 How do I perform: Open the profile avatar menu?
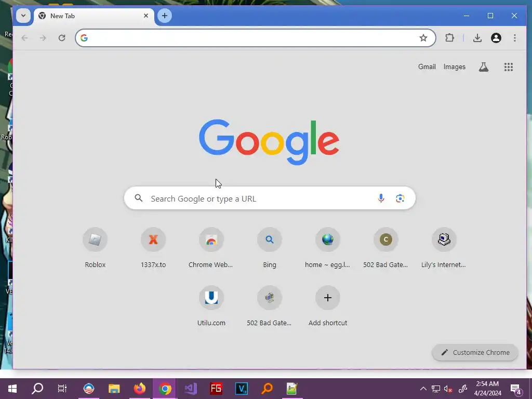click(496, 37)
